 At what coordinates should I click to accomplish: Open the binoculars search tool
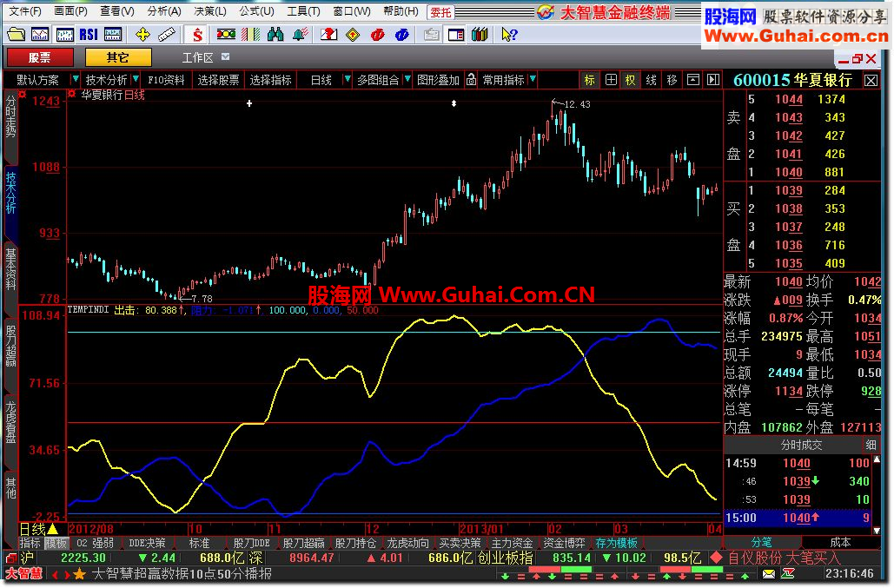(275, 35)
